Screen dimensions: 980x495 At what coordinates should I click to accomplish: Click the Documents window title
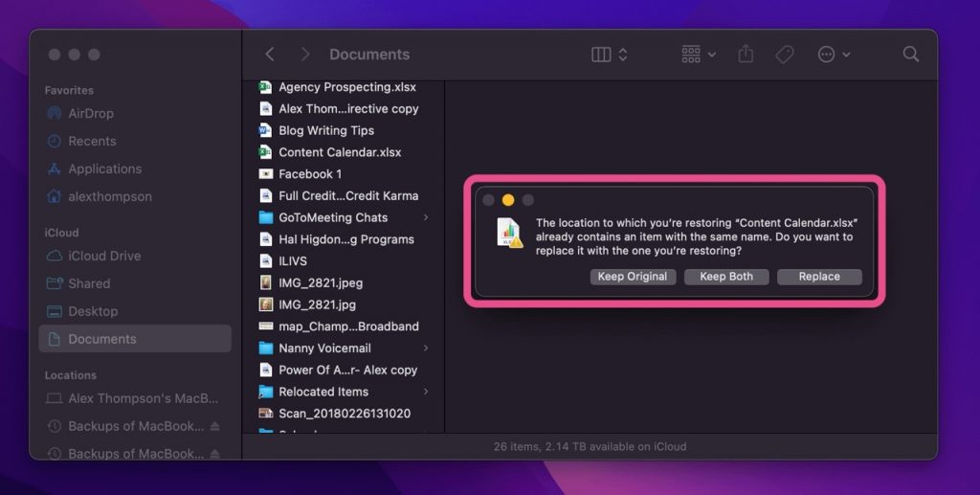(x=369, y=55)
